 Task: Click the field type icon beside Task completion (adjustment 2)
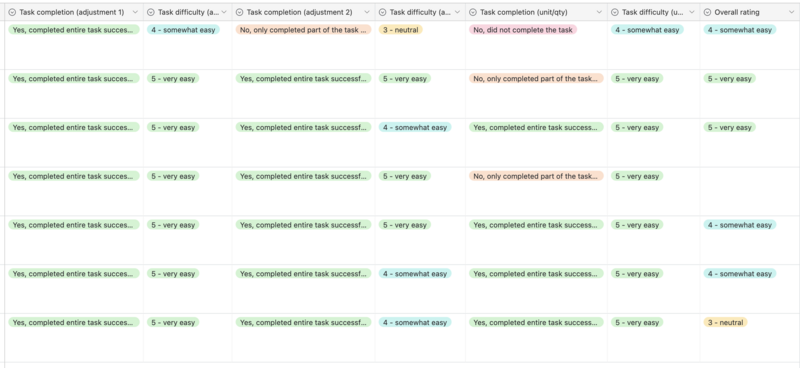pos(239,12)
